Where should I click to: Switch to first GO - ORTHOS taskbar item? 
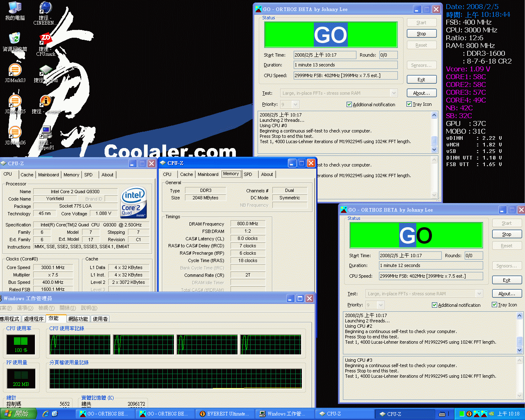(x=105, y=414)
